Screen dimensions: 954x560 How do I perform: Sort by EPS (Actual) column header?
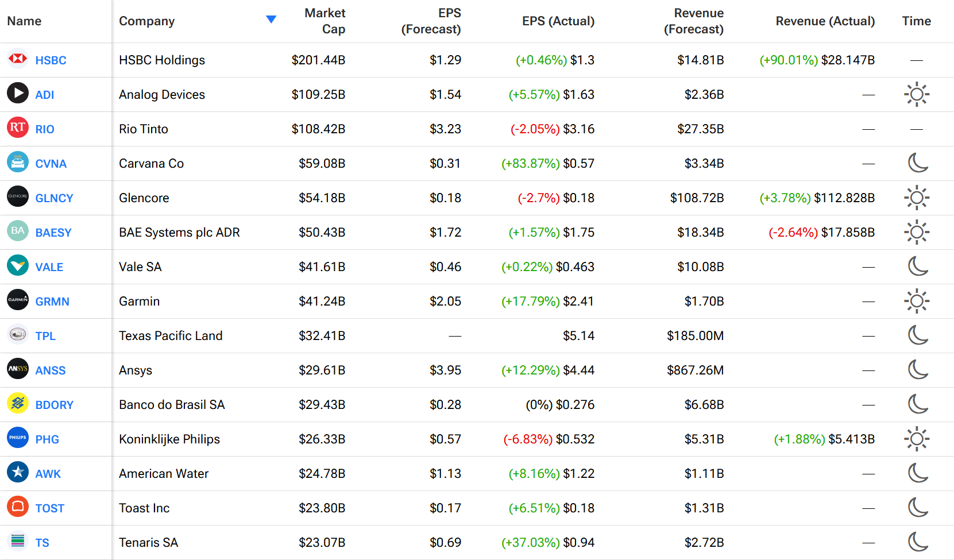click(558, 21)
